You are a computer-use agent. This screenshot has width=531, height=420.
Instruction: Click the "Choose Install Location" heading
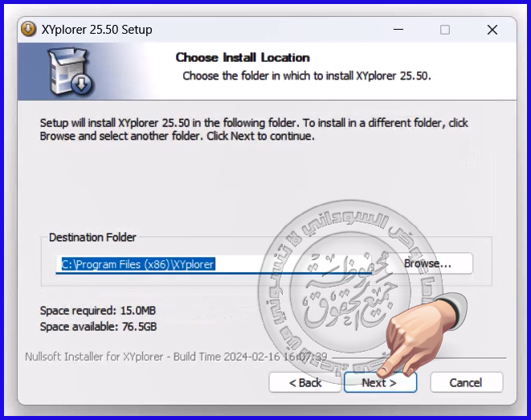(x=242, y=58)
